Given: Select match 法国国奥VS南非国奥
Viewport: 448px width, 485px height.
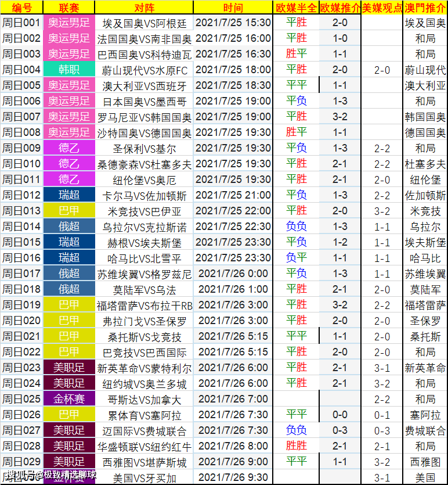Looking at the screenshot, I should click(144, 38).
